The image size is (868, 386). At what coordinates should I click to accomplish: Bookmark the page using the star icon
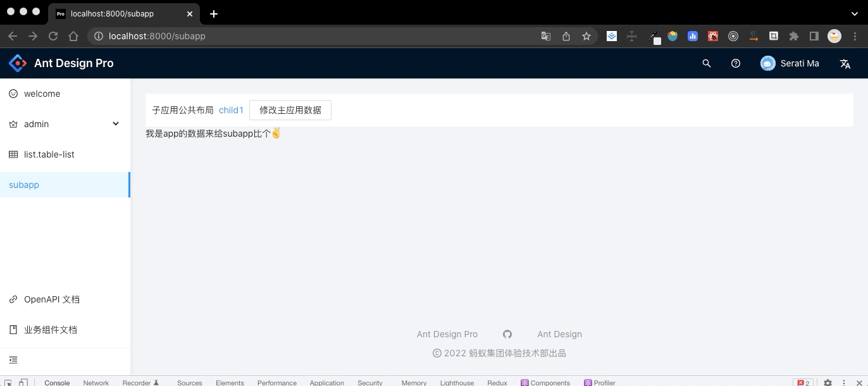click(586, 36)
